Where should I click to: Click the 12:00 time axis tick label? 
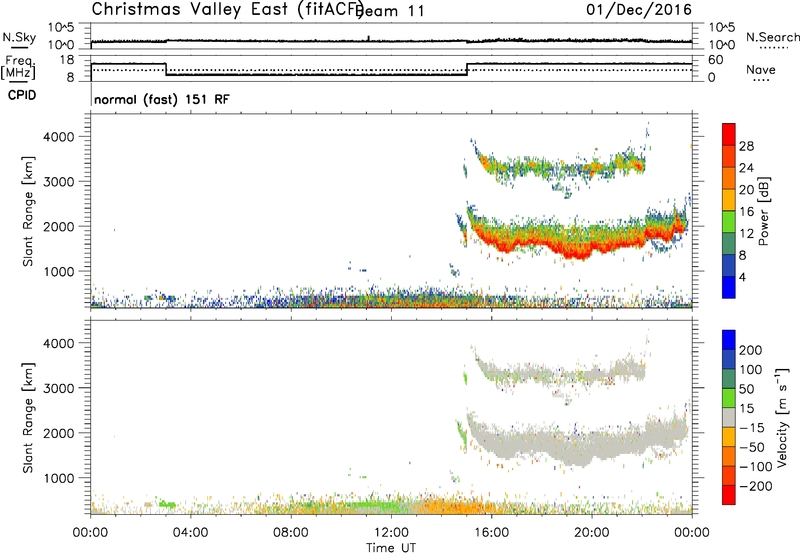391,533
